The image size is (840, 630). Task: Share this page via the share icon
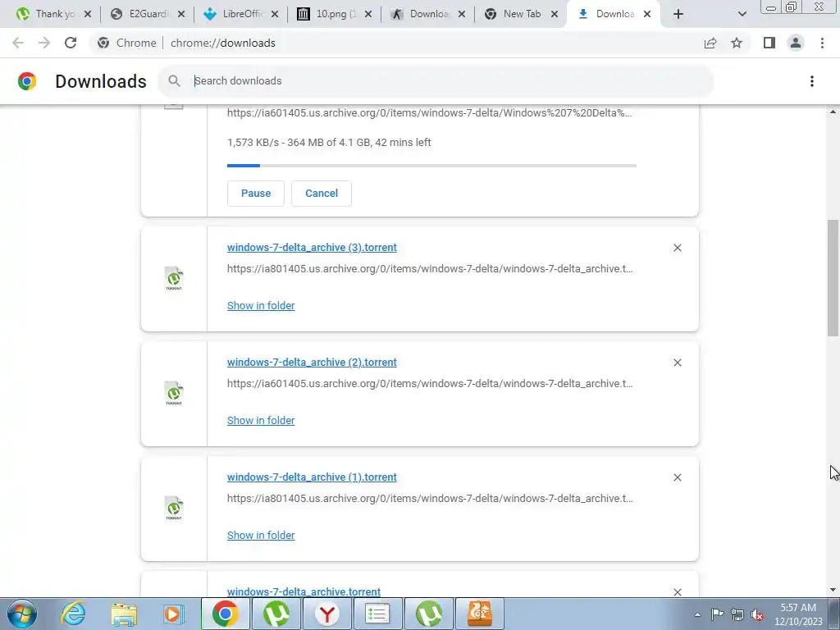(710, 43)
